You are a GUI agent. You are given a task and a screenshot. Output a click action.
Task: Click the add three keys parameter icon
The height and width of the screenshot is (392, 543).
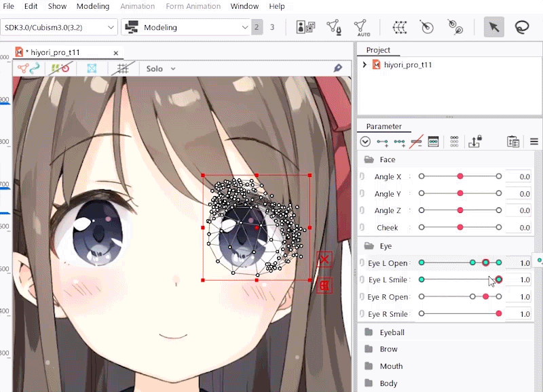400,142
